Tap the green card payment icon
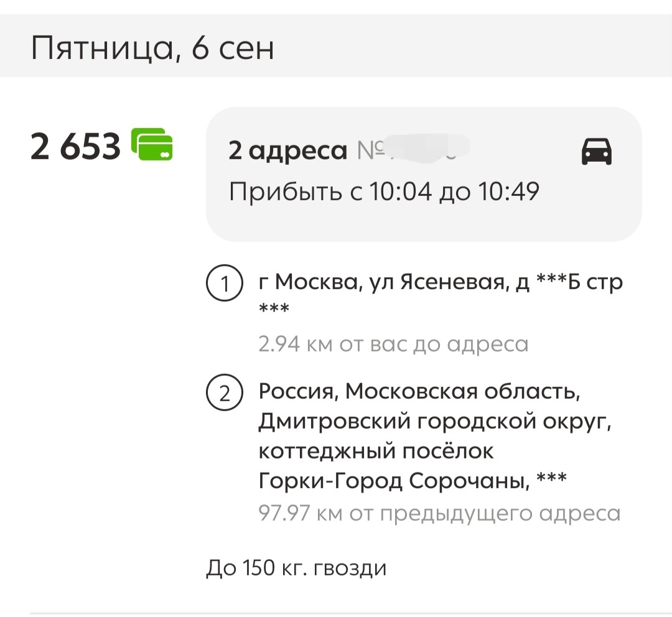 [152, 144]
